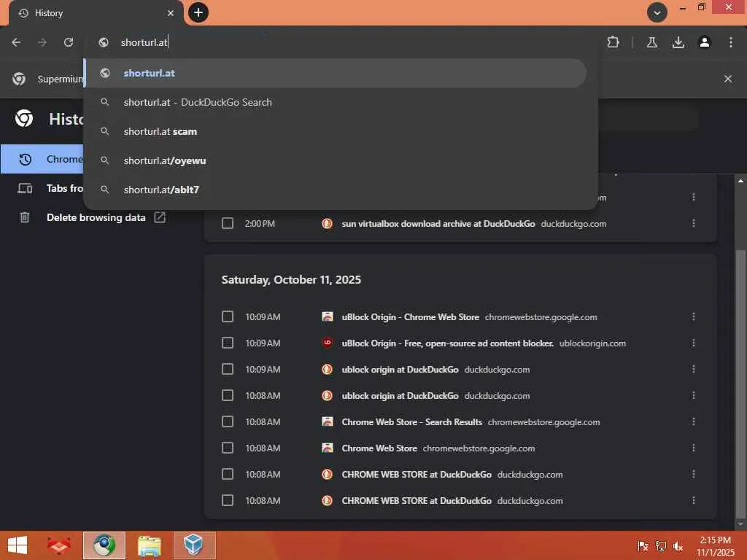Screen dimensions: 747x560
Task: Open a new tab with plus button
Action: (x=198, y=12)
